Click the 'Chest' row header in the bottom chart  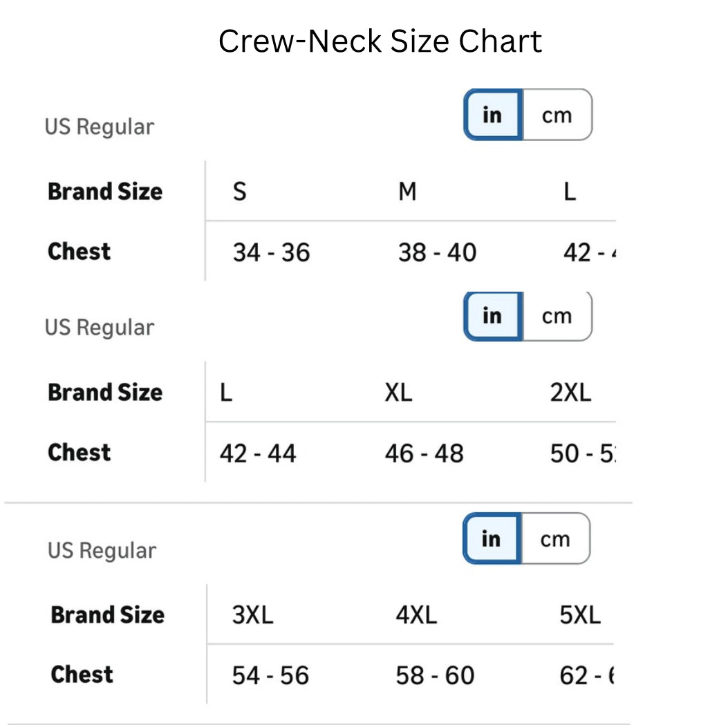82,674
